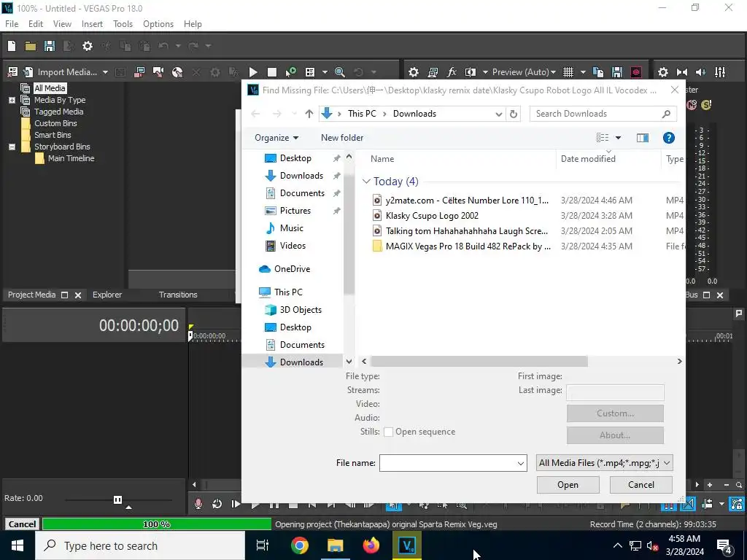Stop preview in the Project Media toolbar
This screenshot has height=560, width=747.
[272, 72]
